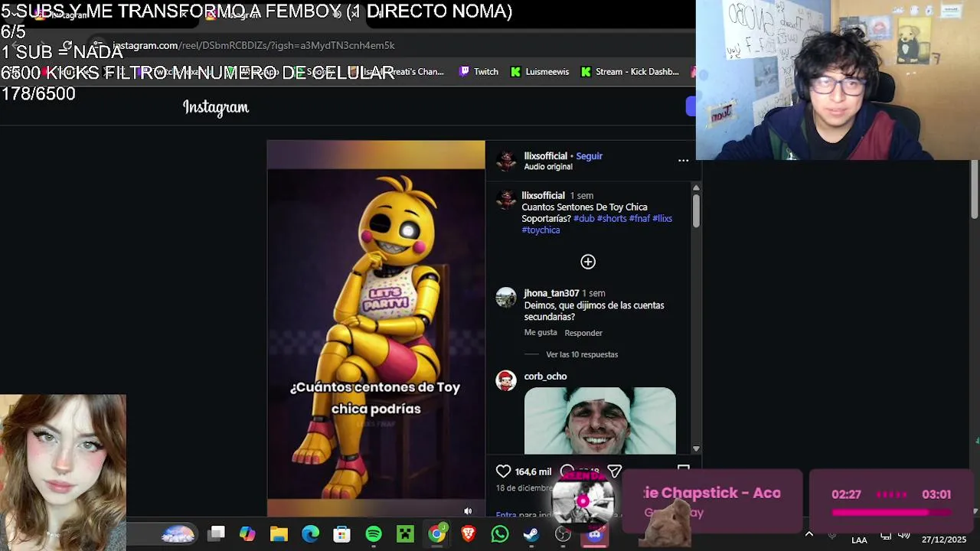Launch Copilot from the taskbar
This screenshot has width=980, height=551.
[247, 533]
